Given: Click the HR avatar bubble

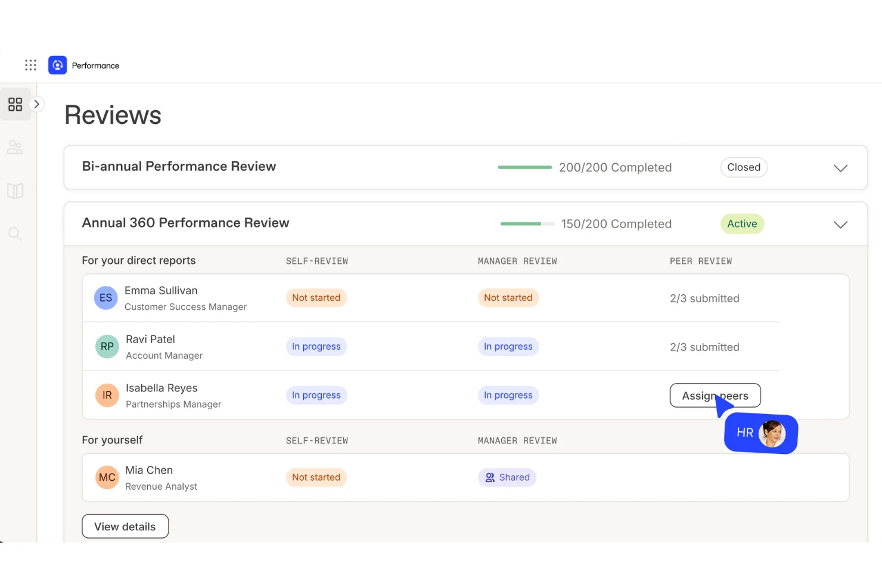Looking at the screenshot, I should pyautogui.click(x=760, y=433).
